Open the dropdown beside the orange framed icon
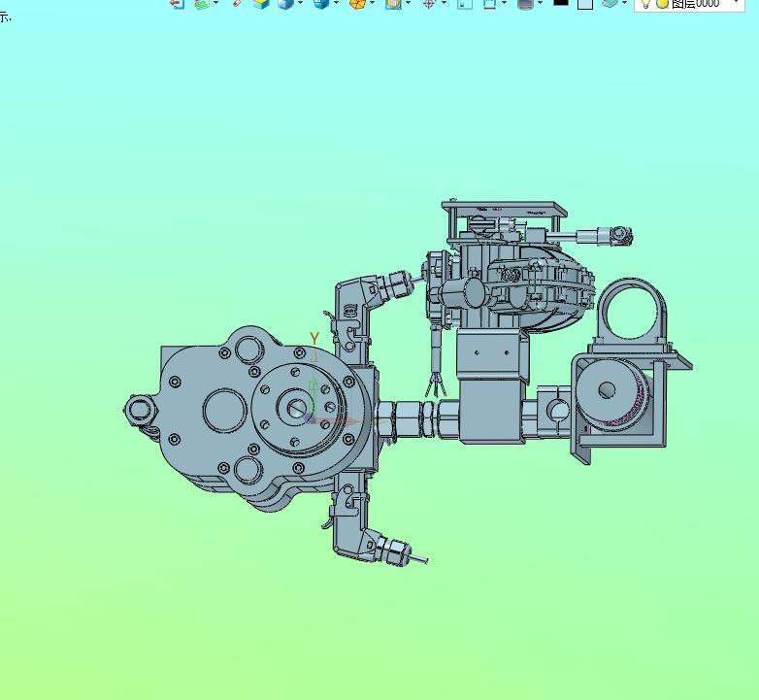 [x=408, y=3]
